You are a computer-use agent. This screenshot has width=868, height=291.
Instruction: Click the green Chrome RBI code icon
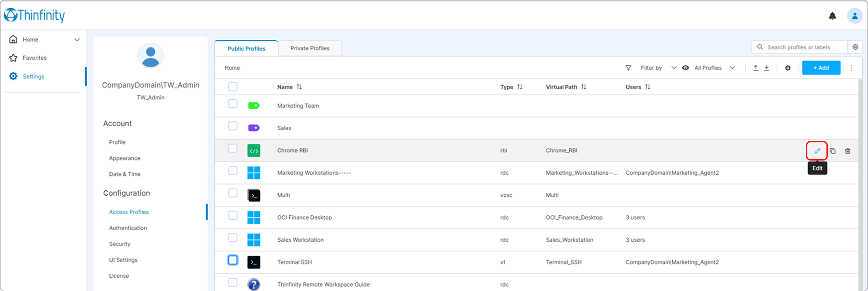[x=254, y=151]
